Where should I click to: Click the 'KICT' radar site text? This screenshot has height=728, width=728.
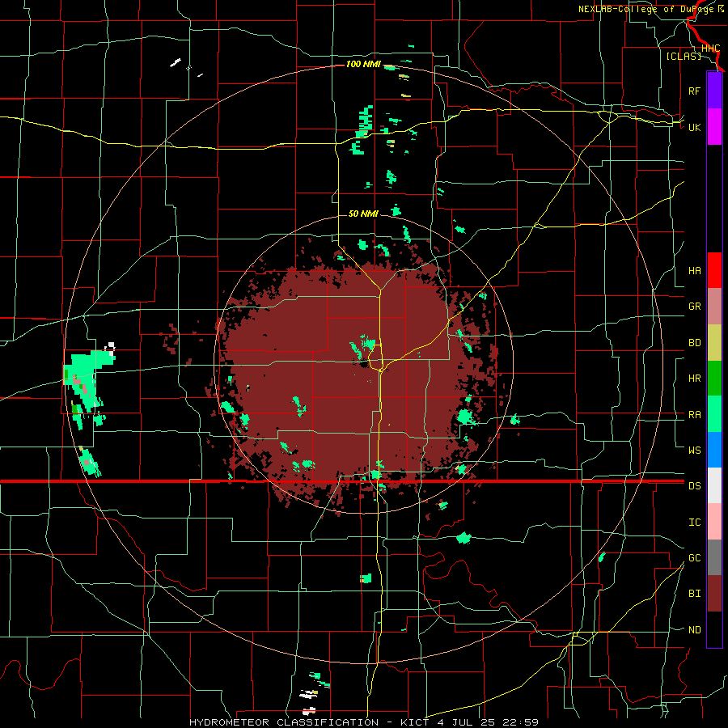[415, 722]
